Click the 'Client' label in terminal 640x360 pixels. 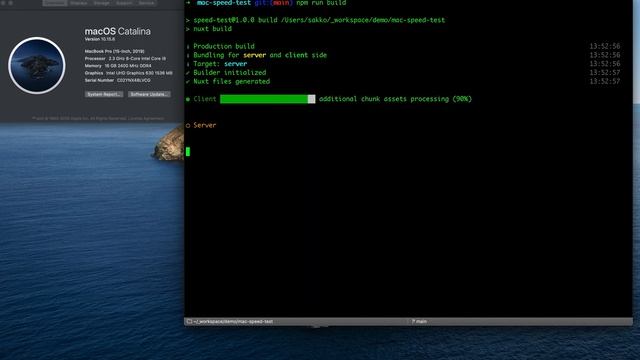(x=204, y=99)
